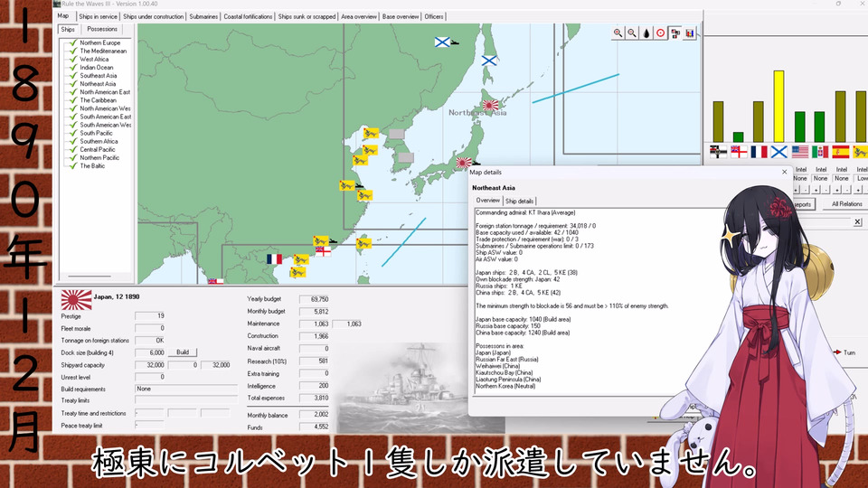Open All Relations button
This screenshot has height=488, width=868.
[x=846, y=203]
